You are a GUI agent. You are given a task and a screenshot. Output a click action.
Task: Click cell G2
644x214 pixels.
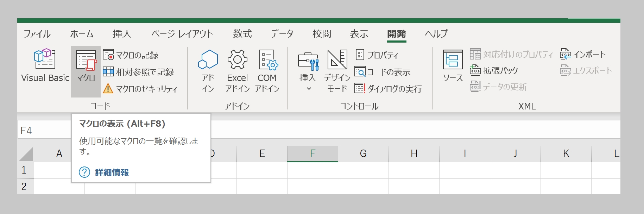coord(363,187)
